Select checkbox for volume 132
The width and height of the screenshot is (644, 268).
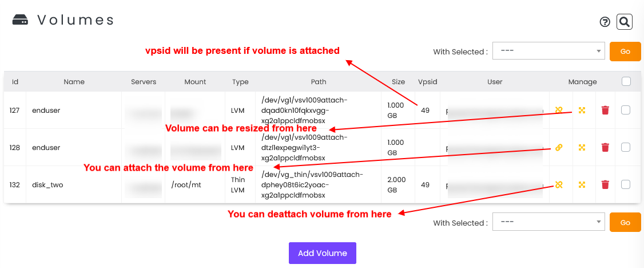click(x=626, y=184)
